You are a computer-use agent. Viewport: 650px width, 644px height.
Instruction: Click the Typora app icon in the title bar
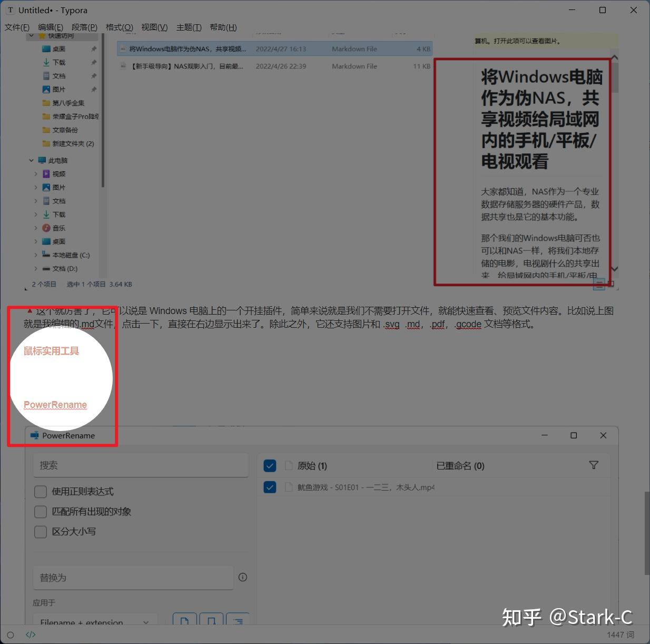coord(11,10)
